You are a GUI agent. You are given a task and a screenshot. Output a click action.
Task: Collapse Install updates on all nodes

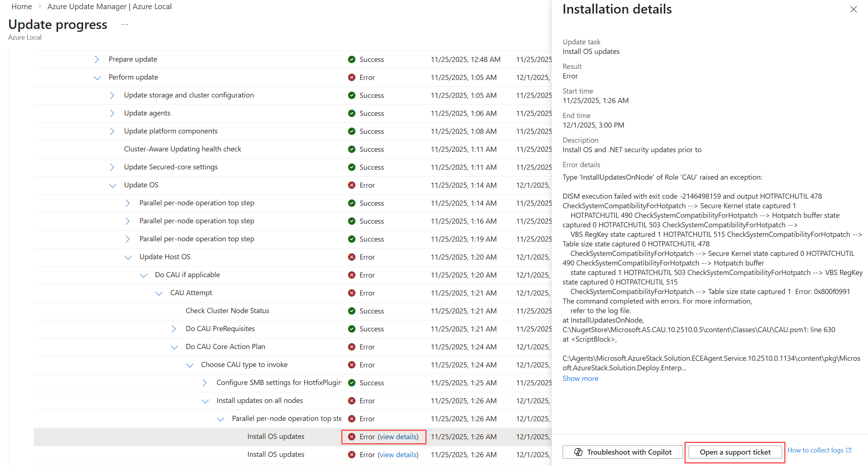(205, 401)
